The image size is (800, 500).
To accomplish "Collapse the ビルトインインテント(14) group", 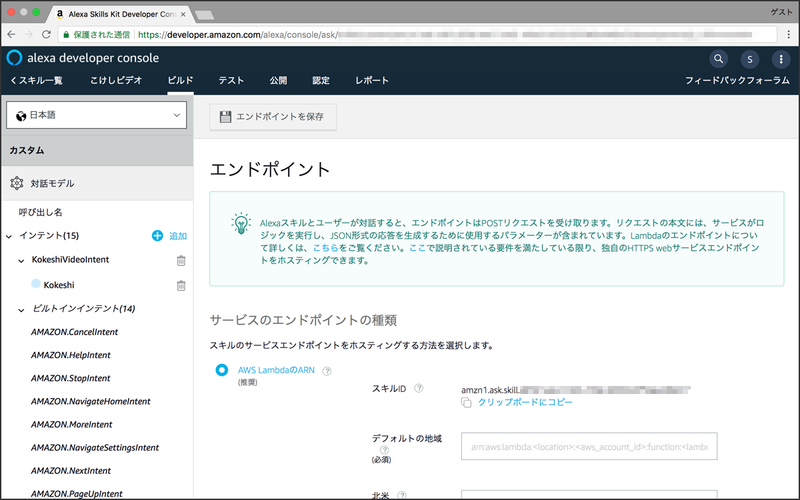I will pyautogui.click(x=21, y=310).
